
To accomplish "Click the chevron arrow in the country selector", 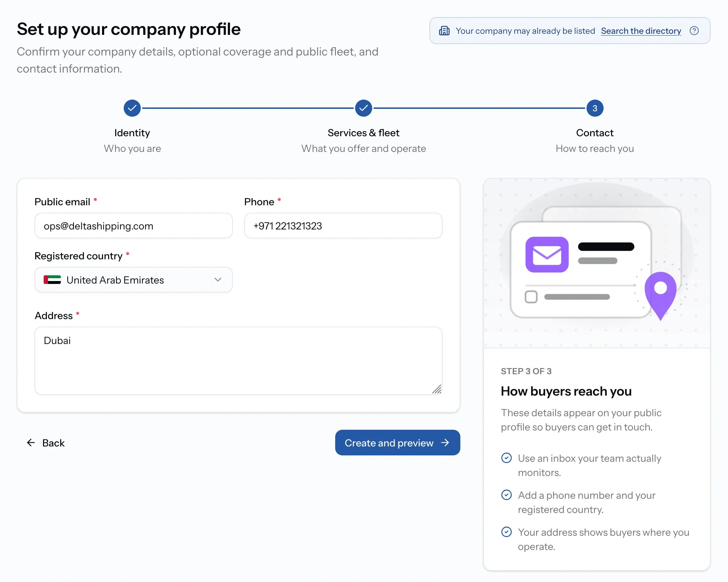I will (x=218, y=280).
